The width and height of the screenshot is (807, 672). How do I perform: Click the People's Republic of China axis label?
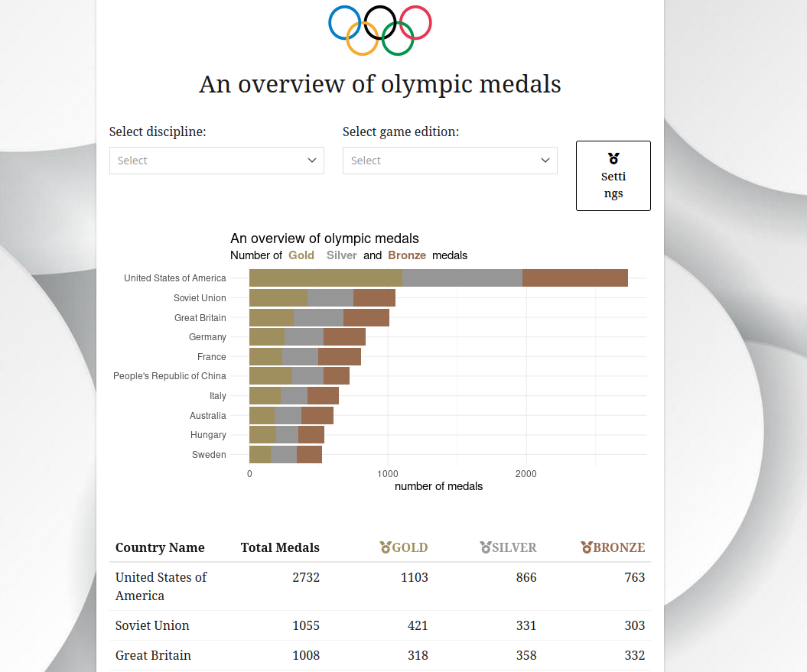pyautogui.click(x=169, y=375)
